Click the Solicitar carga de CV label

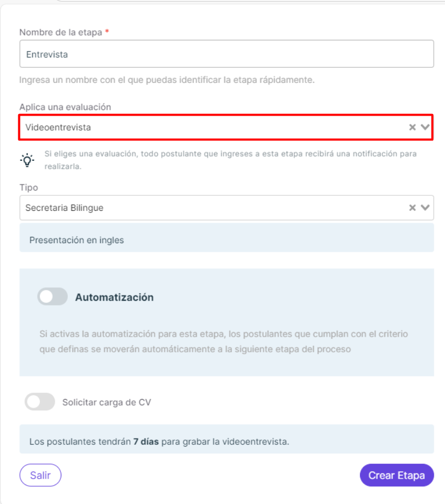pos(107,402)
